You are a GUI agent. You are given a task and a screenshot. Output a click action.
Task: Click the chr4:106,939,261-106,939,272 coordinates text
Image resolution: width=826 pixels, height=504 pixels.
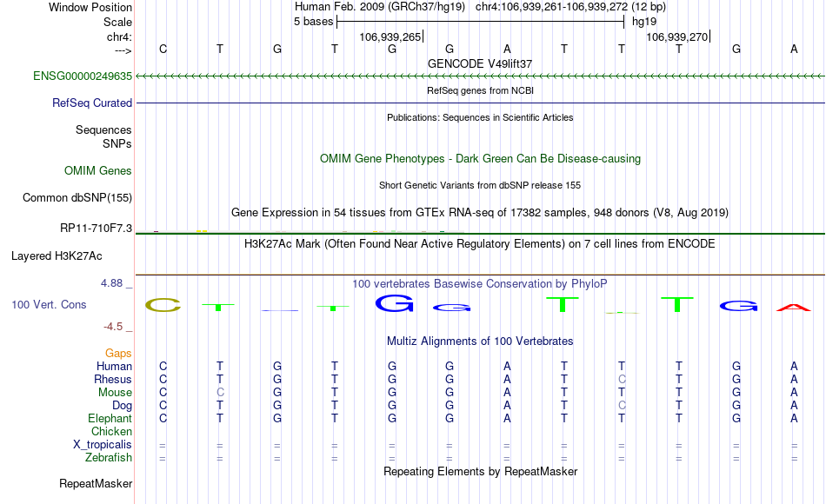551,7
